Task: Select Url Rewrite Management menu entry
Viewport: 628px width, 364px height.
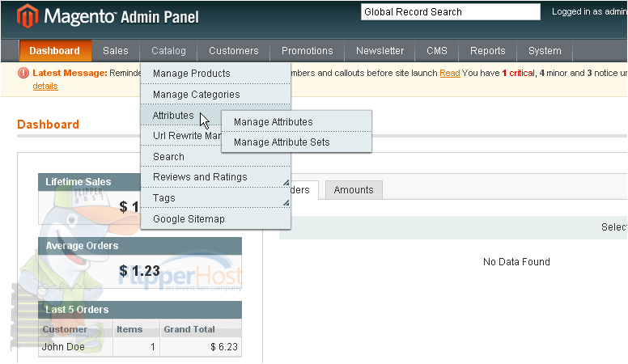Action: pos(181,136)
